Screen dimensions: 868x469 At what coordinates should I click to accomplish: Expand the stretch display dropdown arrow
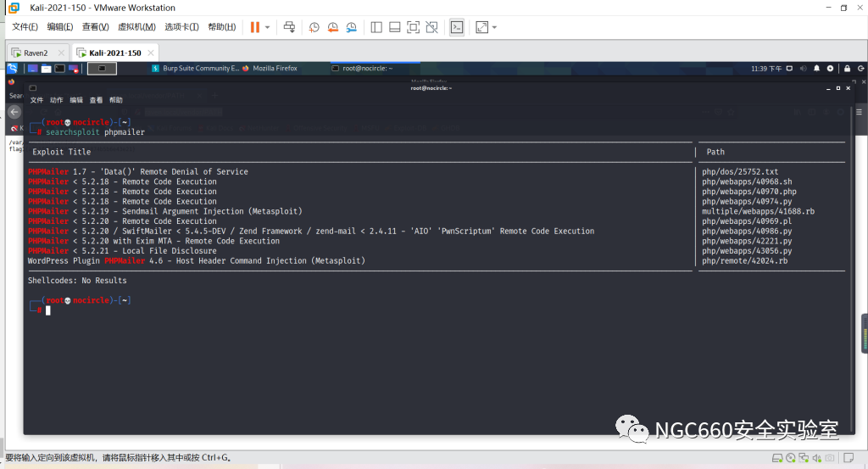click(x=494, y=27)
